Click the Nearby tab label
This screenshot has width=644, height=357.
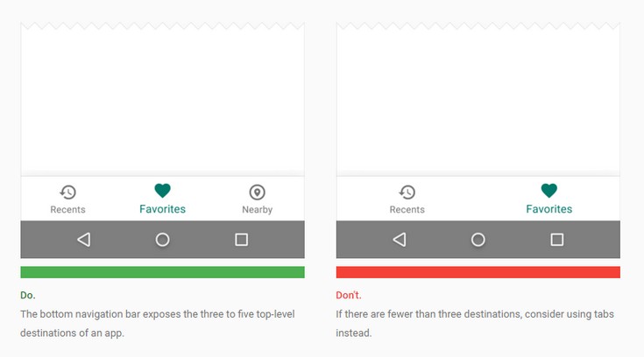pyautogui.click(x=257, y=210)
